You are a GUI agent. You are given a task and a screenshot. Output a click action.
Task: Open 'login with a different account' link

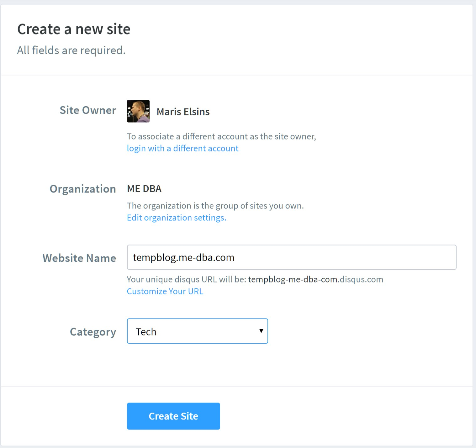(182, 148)
